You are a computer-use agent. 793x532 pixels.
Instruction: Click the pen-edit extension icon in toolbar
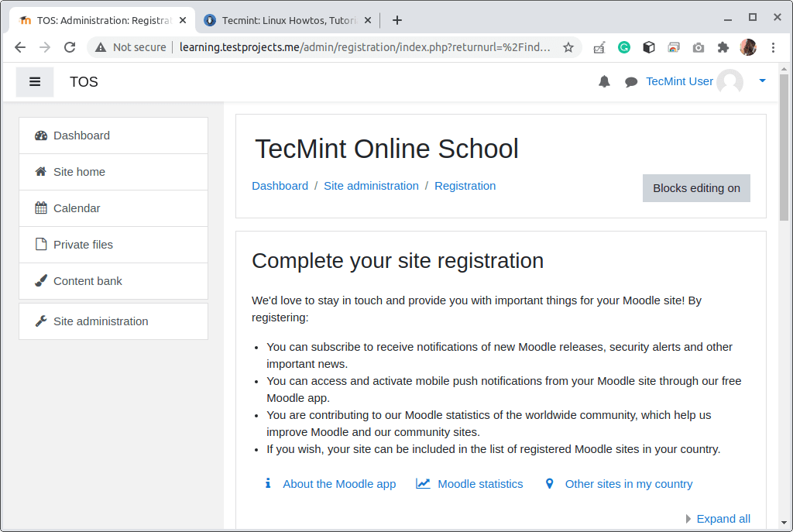tap(599, 47)
